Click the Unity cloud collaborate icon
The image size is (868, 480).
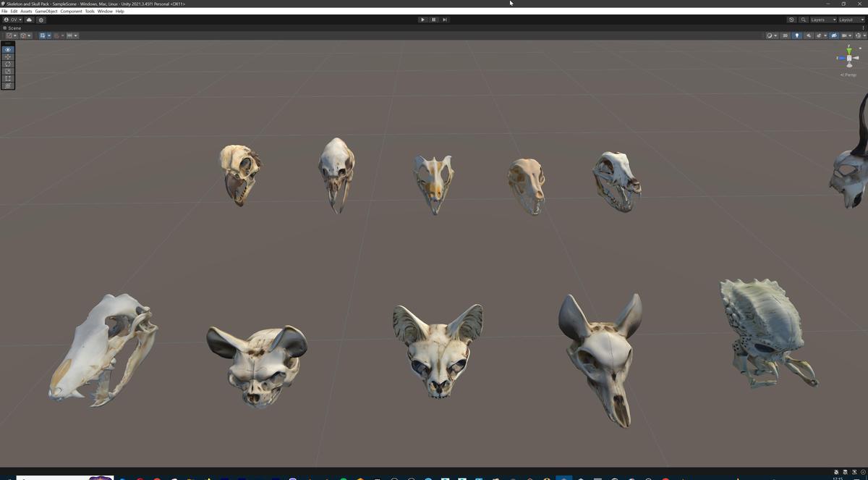(30, 20)
